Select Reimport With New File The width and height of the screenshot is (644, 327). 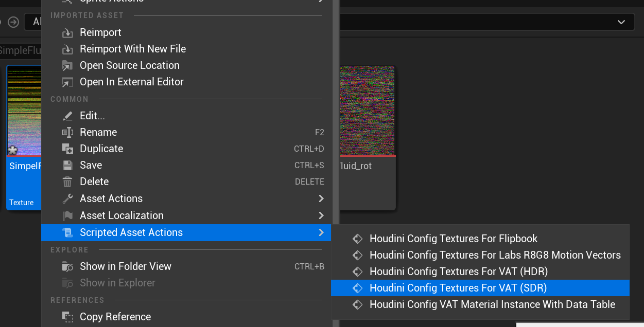coord(186,49)
